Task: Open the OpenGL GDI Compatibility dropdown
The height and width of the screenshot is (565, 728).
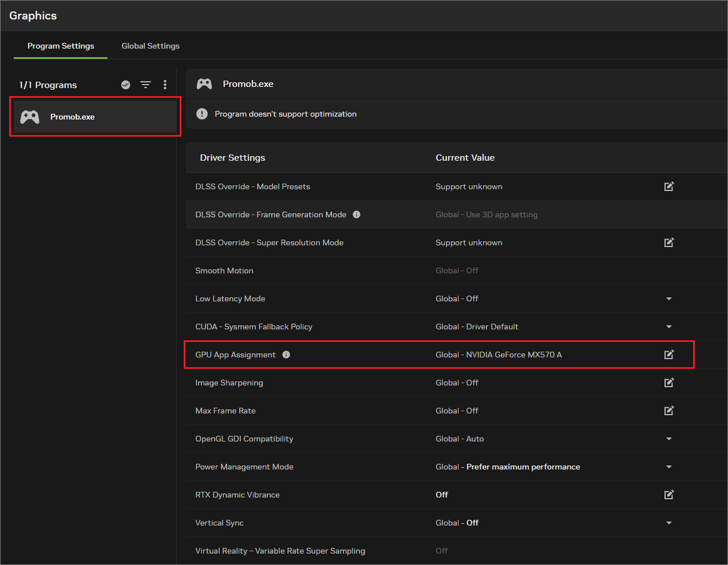Action: [x=669, y=439]
